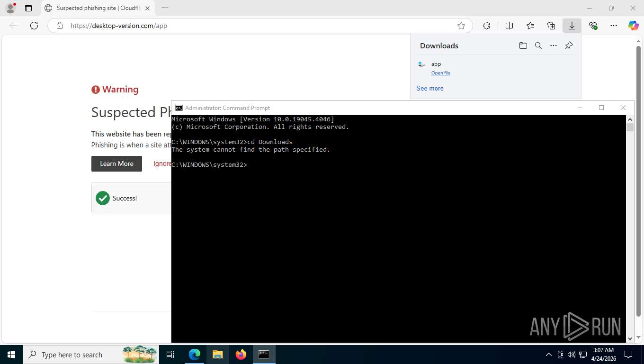Image resolution: width=644 pixels, height=364 pixels.
Task: Open Edge tab actions menu icon
Action: click(28, 8)
